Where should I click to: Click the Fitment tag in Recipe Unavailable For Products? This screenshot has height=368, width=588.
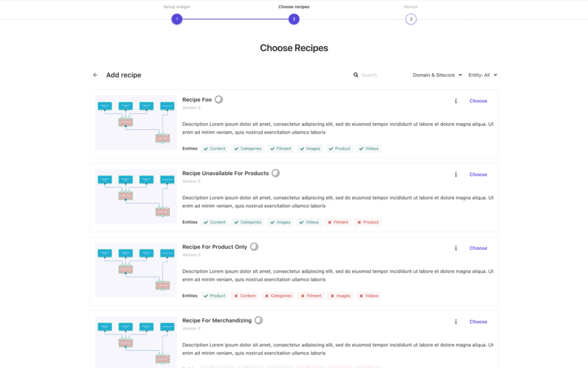[338, 223]
